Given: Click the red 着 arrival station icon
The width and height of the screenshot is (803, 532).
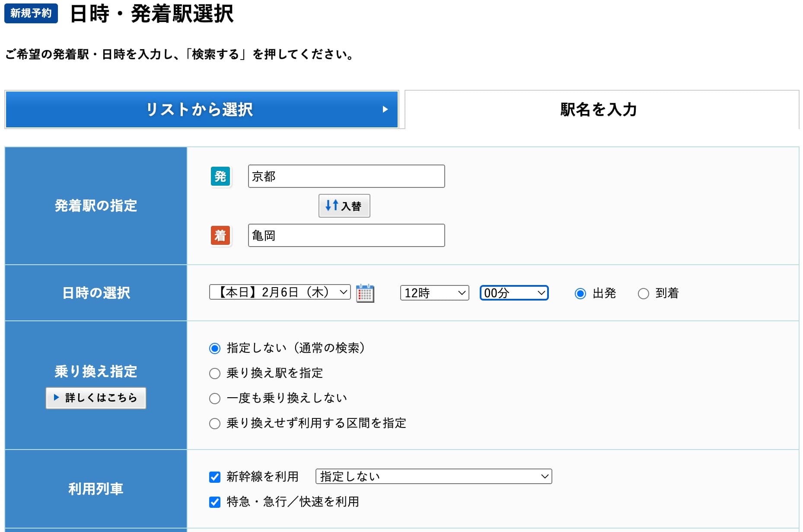Looking at the screenshot, I should (x=220, y=235).
